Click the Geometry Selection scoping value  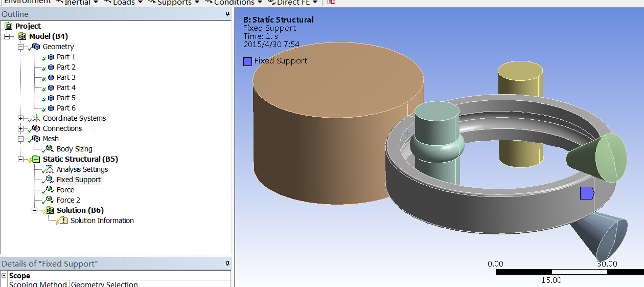(150, 284)
